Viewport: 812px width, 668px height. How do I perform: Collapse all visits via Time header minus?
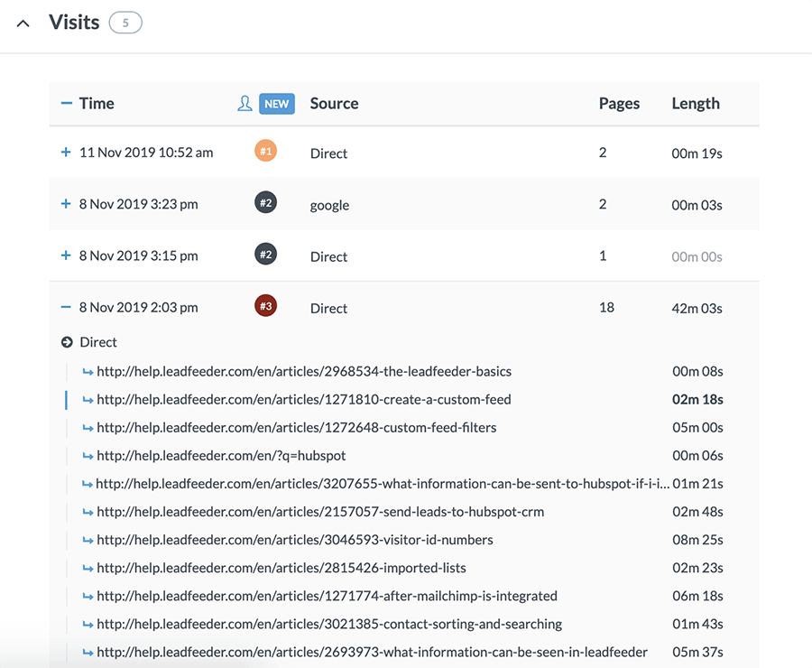click(x=66, y=103)
